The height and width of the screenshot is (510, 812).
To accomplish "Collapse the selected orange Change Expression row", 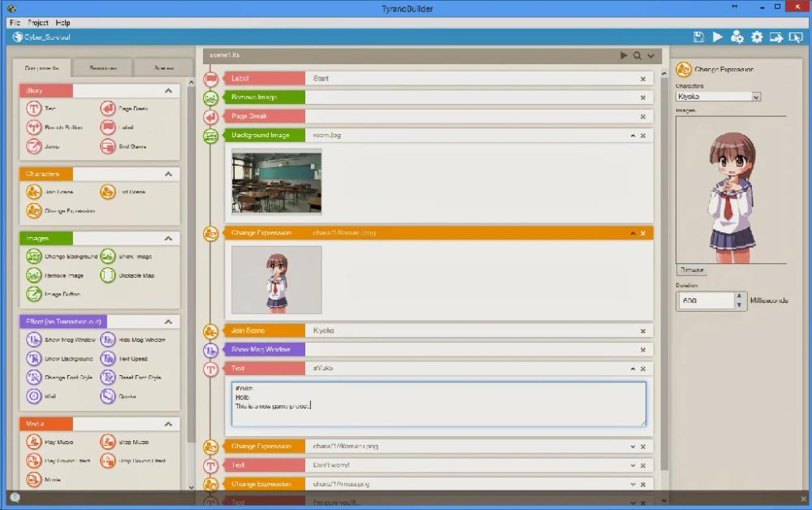I will point(633,233).
